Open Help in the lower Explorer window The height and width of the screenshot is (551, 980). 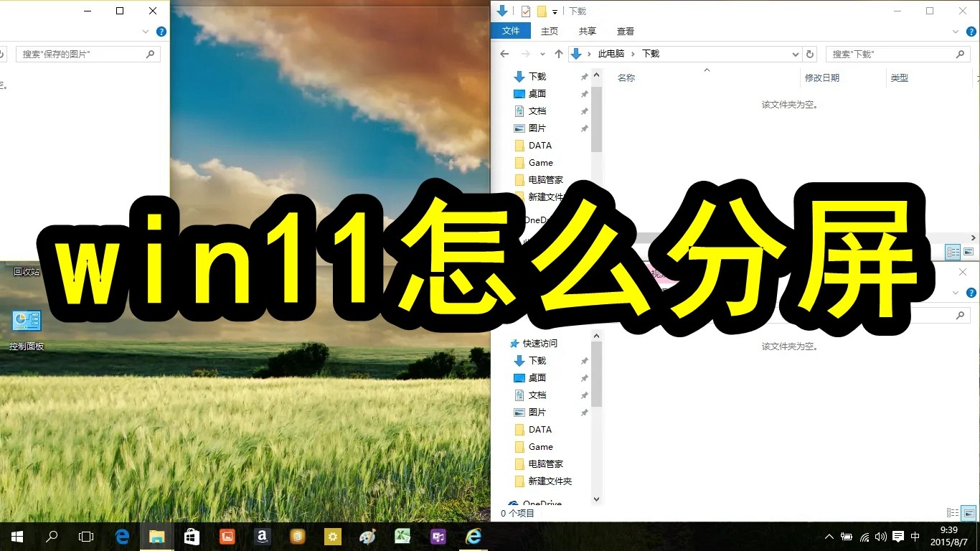pyautogui.click(x=971, y=293)
